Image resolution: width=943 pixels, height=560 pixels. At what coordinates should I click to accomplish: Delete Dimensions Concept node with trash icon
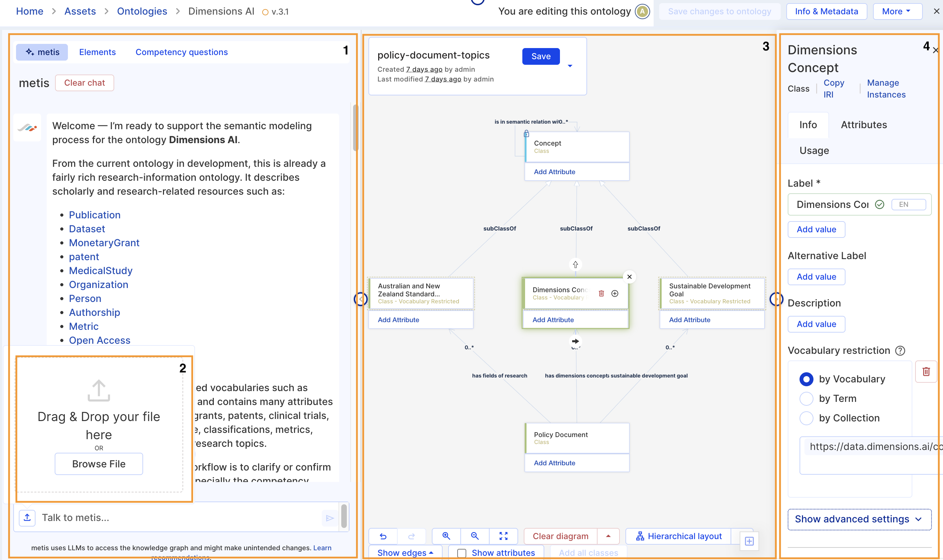601,293
